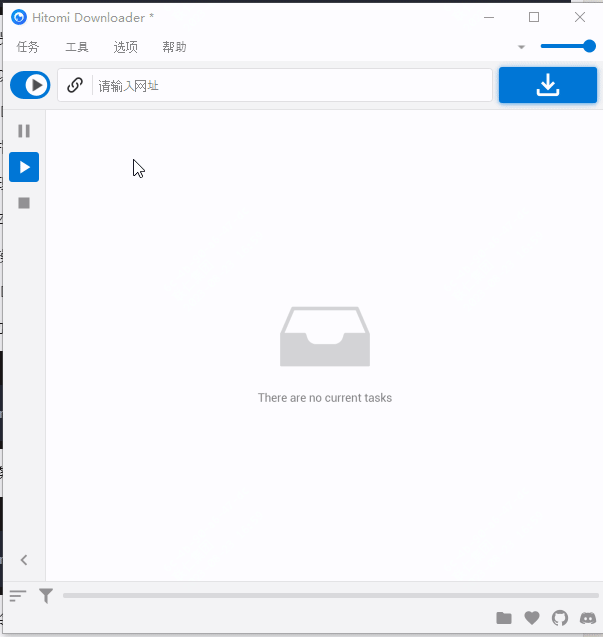Screen dimensions: 603x637
Task: Open the GitHub icon link
Action: [x=560, y=619]
